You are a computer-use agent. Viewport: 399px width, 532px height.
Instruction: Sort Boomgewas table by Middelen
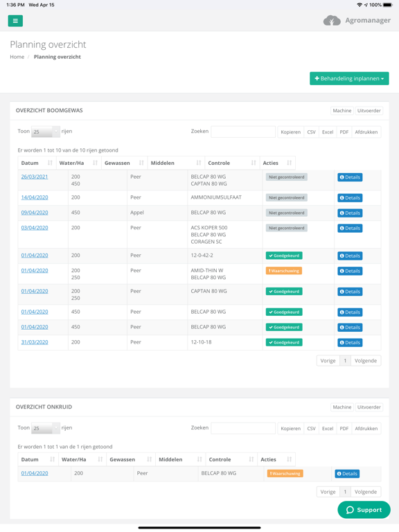pyautogui.click(x=176, y=163)
